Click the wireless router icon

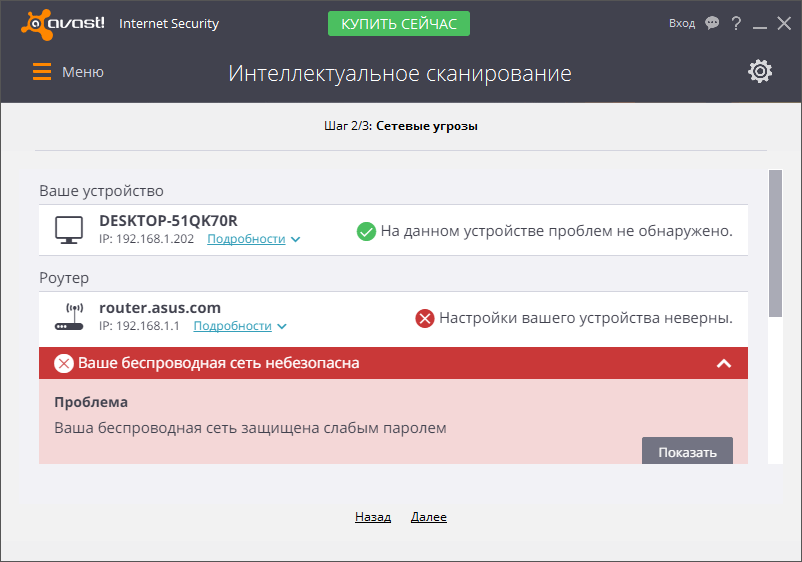68,317
